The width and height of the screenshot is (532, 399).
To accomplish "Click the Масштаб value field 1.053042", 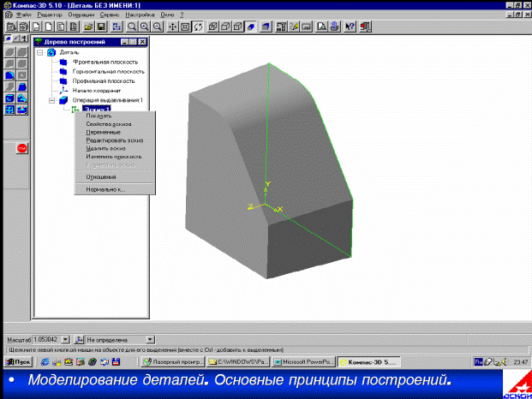I will click(x=47, y=339).
